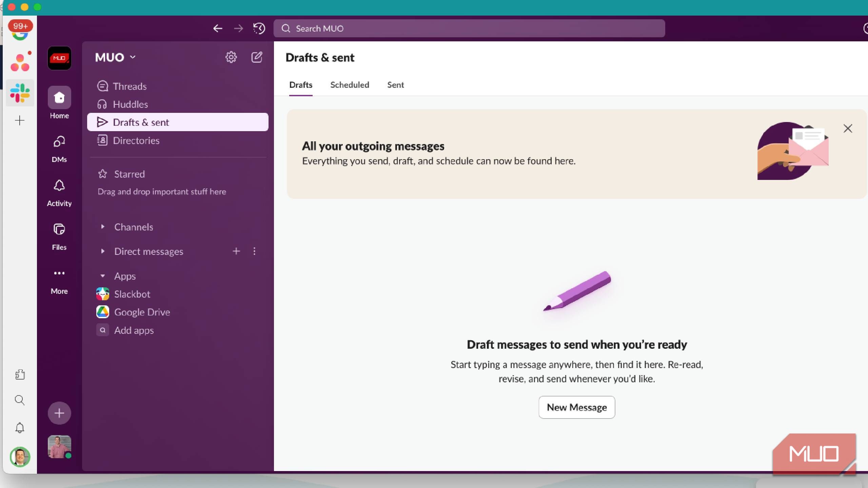
Task: Open Direct messages section options (three dots)
Action: (254, 251)
